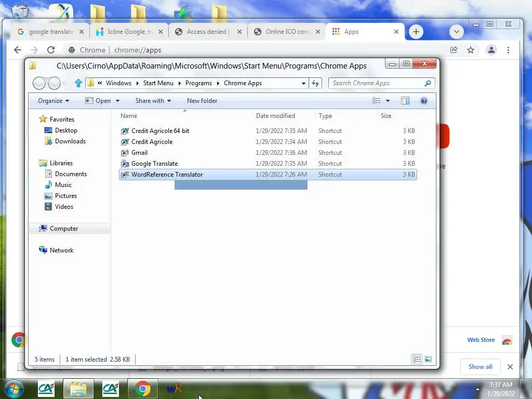The height and width of the screenshot is (399, 532).
Task: Click the WordReference taskbar icon
Action: point(175,389)
